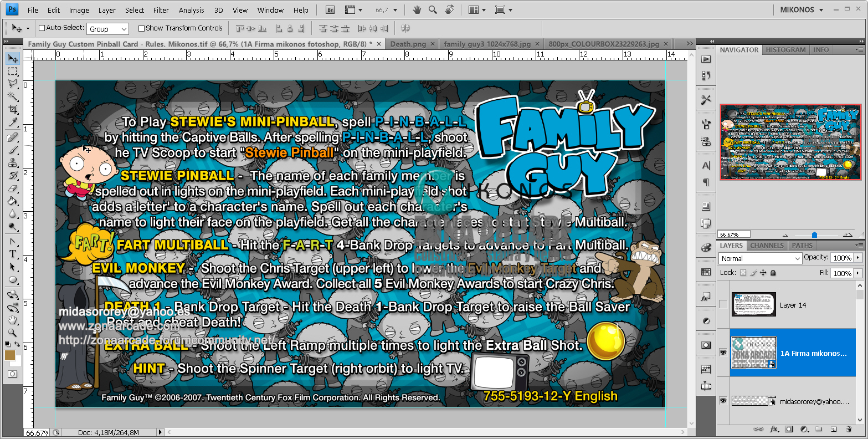868x439 pixels.
Task: Select the Horizontal Type tool
Action: 13,254
